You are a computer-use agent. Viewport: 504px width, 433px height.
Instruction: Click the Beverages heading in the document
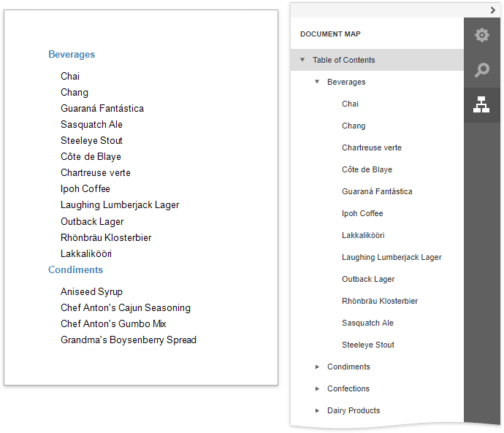tap(72, 54)
